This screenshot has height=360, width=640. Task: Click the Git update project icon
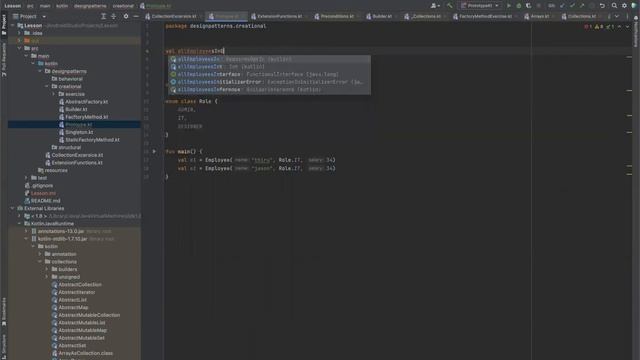click(562, 6)
